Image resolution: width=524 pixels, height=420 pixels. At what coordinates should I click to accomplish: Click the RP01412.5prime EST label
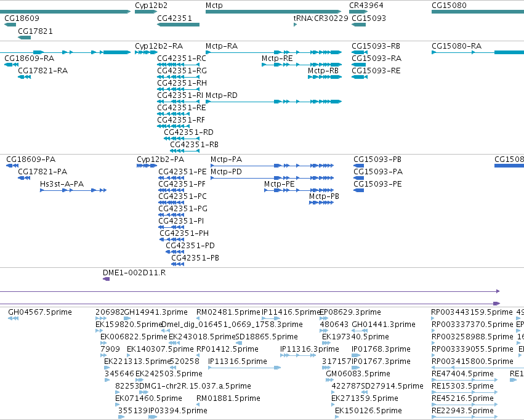coord(228,349)
